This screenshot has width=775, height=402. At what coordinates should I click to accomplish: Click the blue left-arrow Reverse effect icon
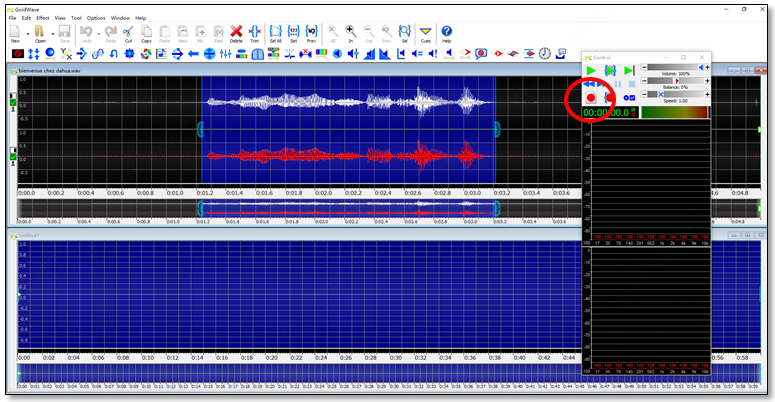point(193,53)
